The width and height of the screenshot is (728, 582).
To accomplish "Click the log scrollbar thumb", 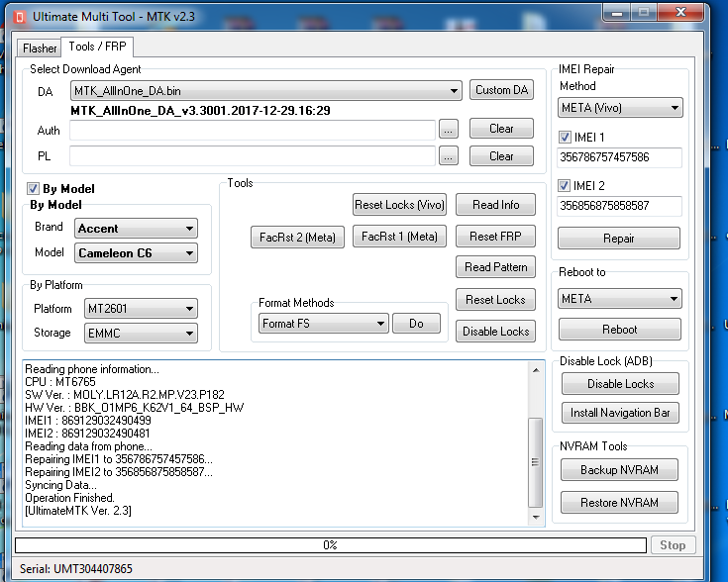I will tap(535, 462).
